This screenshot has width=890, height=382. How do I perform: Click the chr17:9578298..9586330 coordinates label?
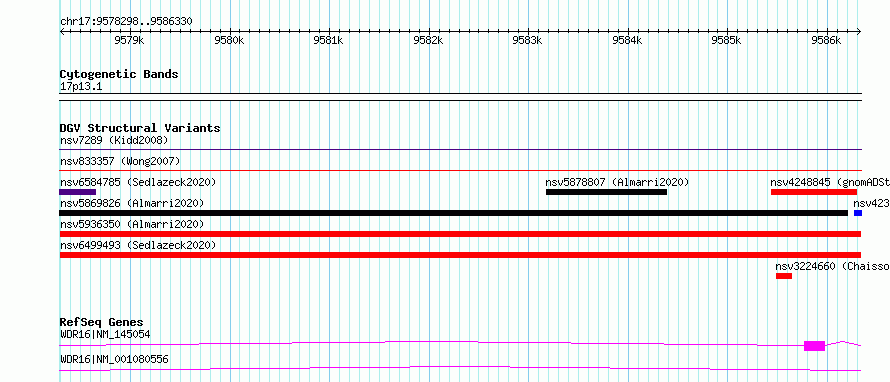pyautogui.click(x=126, y=22)
